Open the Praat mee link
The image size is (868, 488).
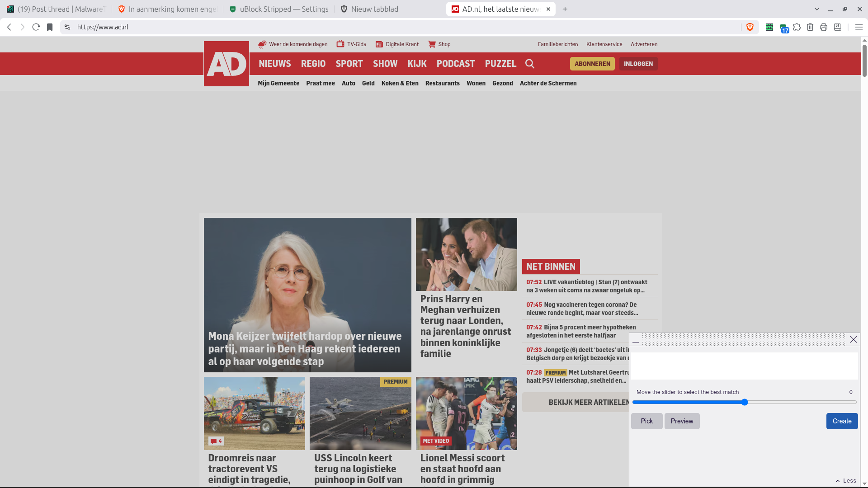[321, 83]
